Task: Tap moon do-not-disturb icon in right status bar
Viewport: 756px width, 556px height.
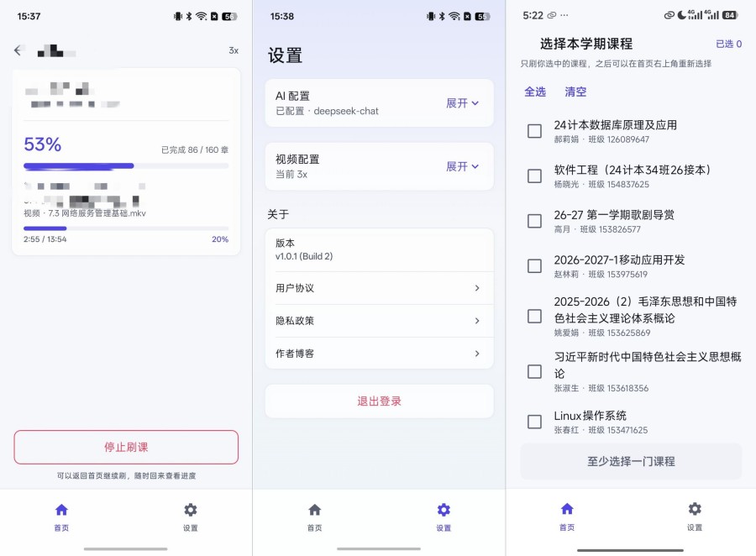Action: tap(681, 15)
